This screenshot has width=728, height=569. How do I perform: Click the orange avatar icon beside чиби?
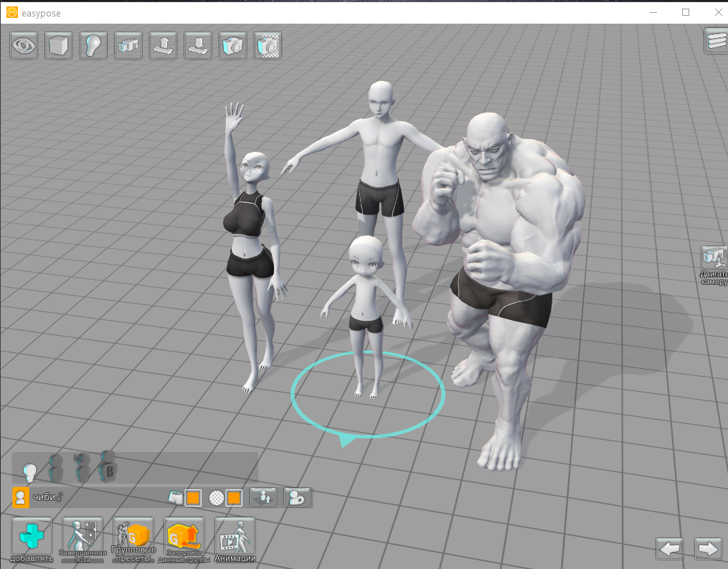pyautogui.click(x=20, y=497)
